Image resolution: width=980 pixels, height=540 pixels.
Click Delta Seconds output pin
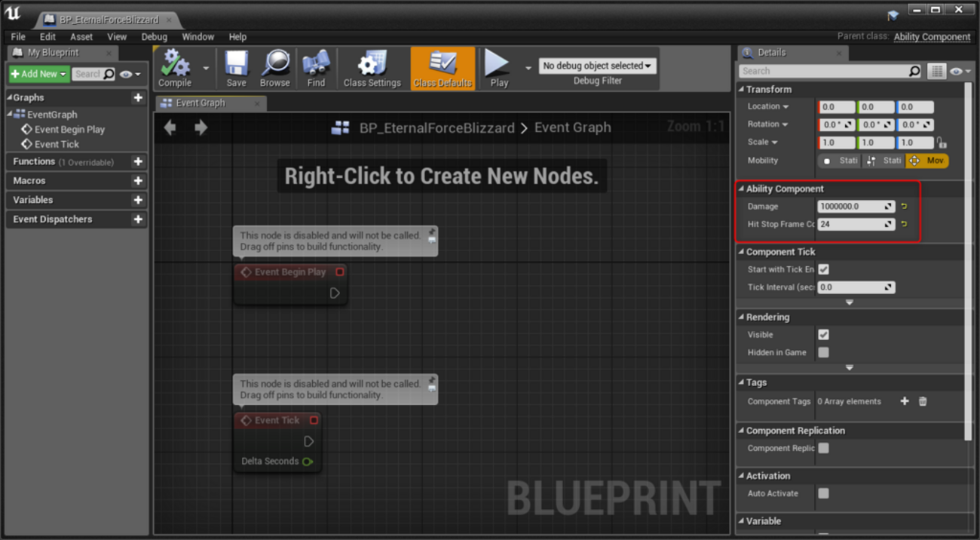(308, 462)
